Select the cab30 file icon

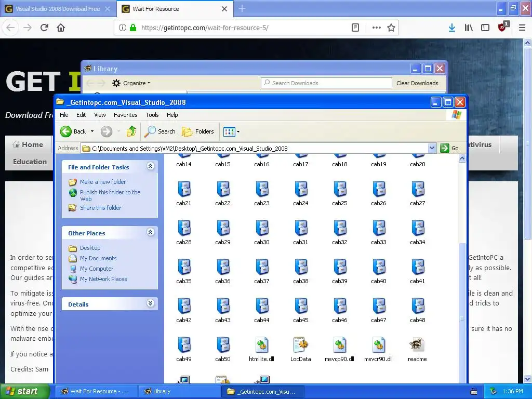coord(262,228)
